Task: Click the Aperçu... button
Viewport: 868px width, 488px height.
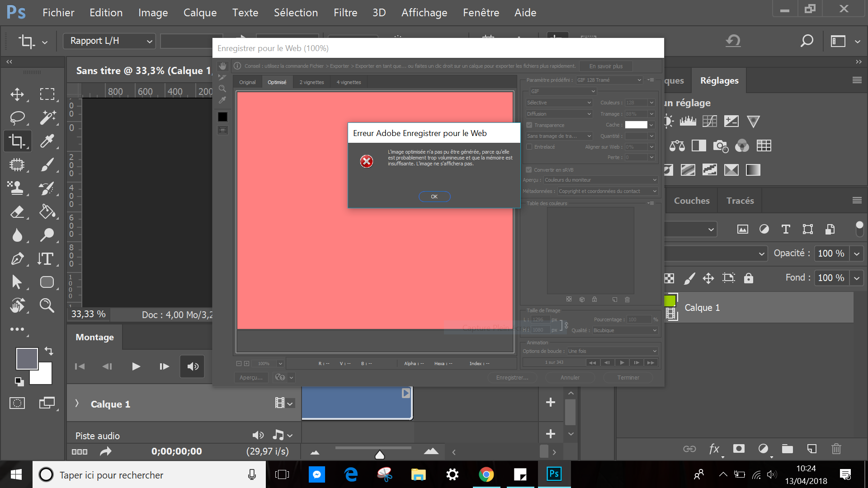Action: pos(251,377)
